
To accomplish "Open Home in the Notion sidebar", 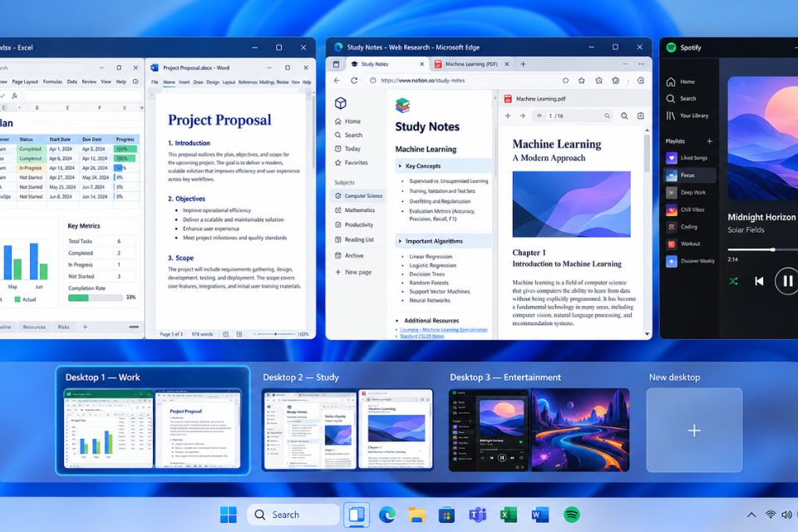I will [347, 121].
